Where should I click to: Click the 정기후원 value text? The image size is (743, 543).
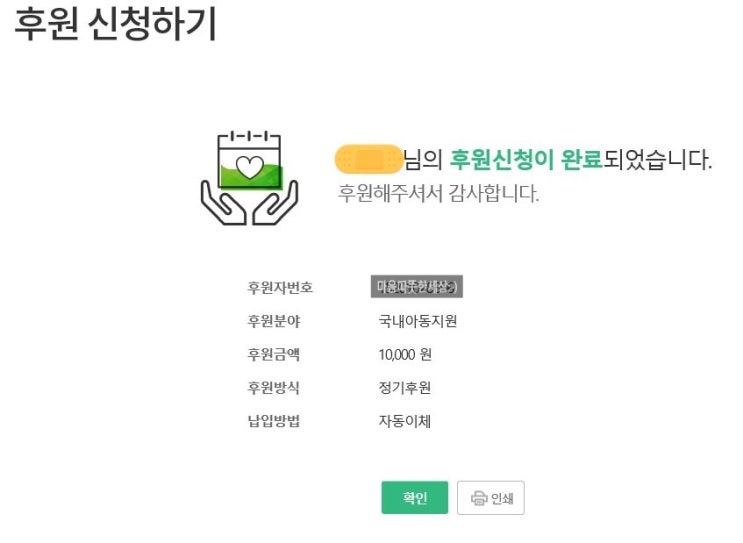[x=404, y=388]
